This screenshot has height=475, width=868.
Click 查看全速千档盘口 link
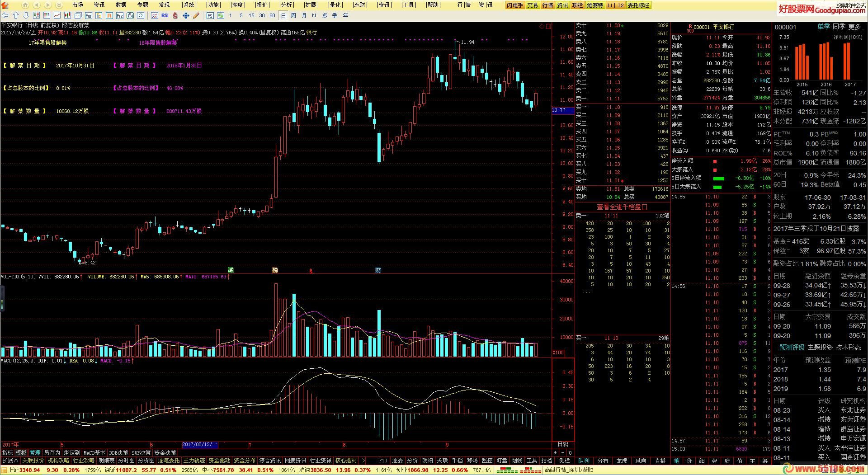click(622, 207)
